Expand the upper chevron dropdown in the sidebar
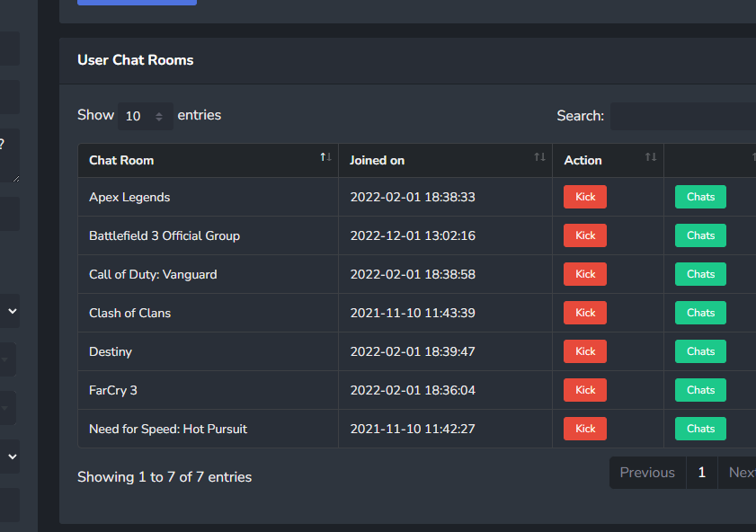 click(x=11, y=310)
